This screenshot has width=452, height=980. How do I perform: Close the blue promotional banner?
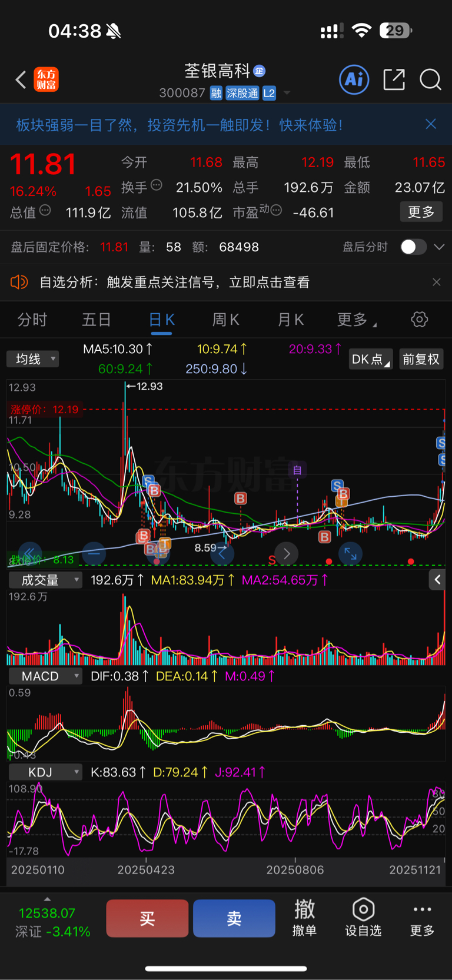click(x=431, y=124)
